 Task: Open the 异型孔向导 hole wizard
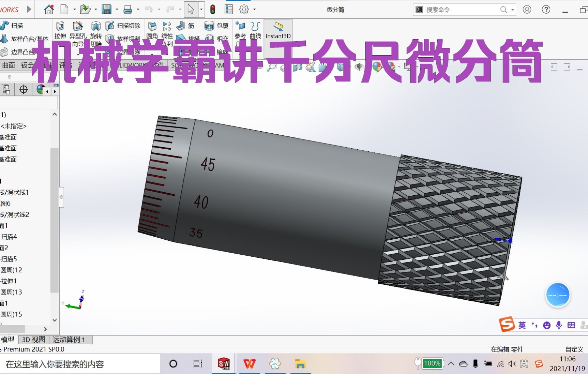[x=78, y=31]
